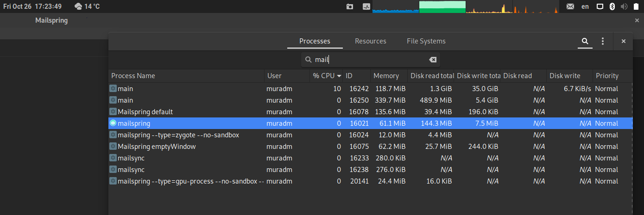Image resolution: width=644 pixels, height=215 pixels.
Task: Click the mailspring process icon in selected row
Action: tap(113, 123)
